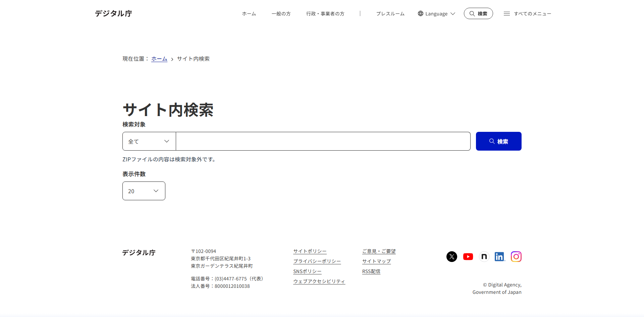Image resolution: width=644 pixels, height=317 pixels.
Task: Open ウェブアクセシビリティ footer link
Action: tap(319, 281)
